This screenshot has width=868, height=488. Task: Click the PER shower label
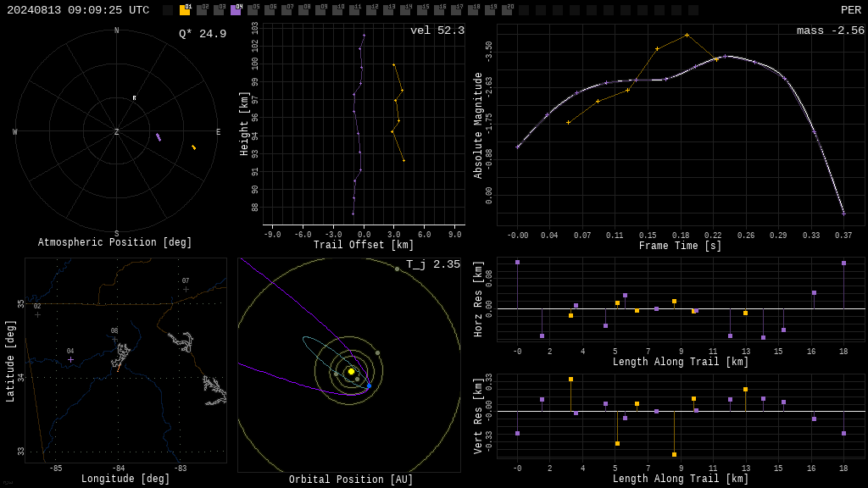tap(851, 10)
